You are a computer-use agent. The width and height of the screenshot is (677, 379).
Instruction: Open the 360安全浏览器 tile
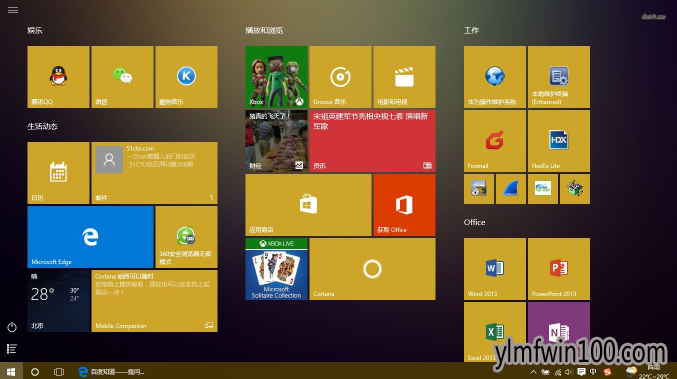[186, 237]
